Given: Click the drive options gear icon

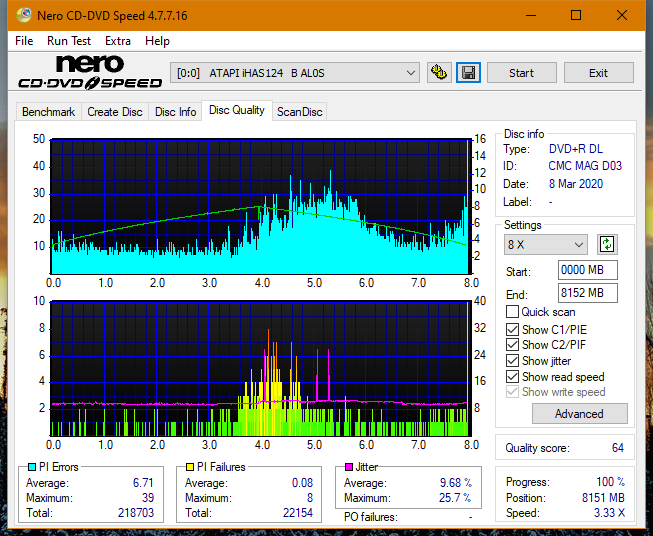Looking at the screenshot, I should tap(439, 73).
